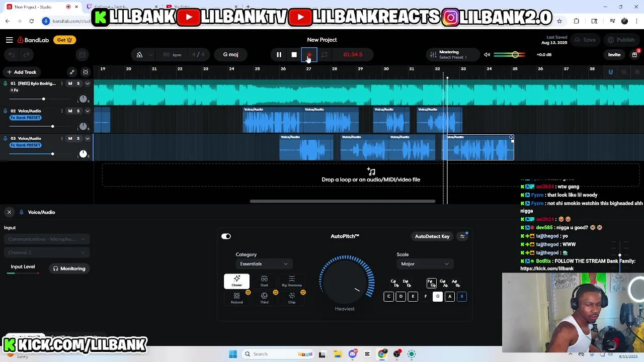Zoom out the timeline
Image resolution: width=644 pixels, height=362 pixels.
pos(624,72)
